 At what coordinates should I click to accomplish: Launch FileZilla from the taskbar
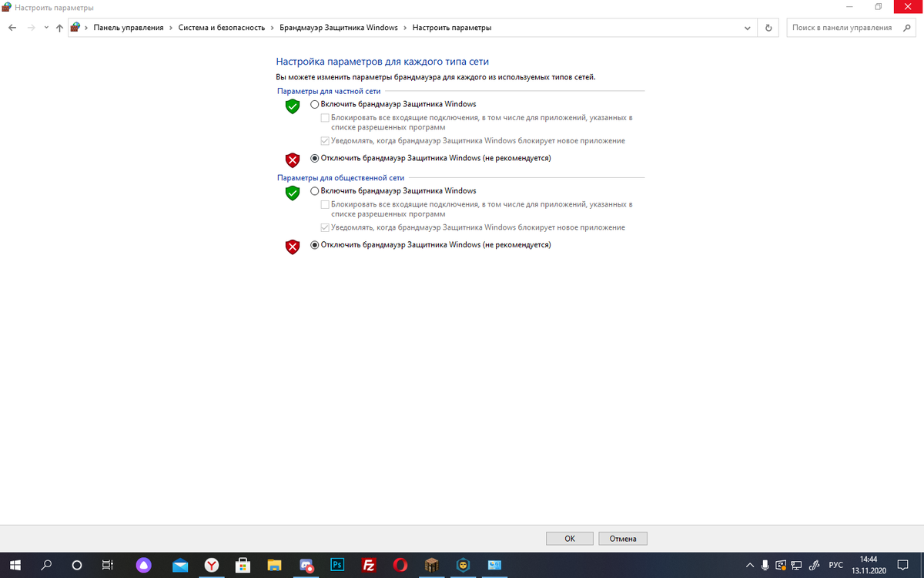point(369,564)
